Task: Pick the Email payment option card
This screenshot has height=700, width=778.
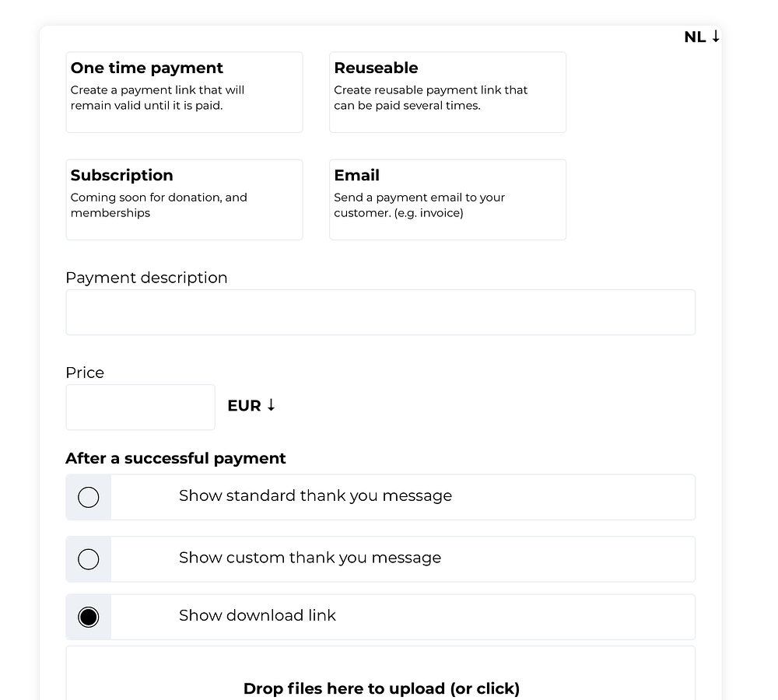Action: pos(447,199)
